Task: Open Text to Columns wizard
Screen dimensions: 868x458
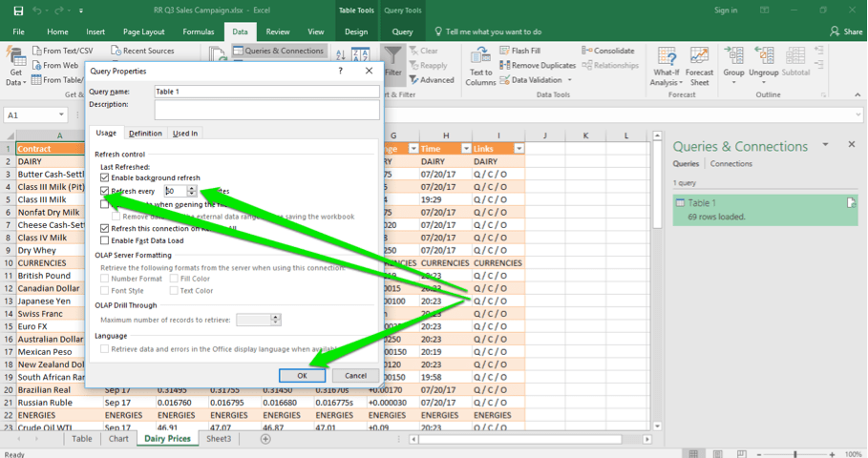Action: click(480, 67)
